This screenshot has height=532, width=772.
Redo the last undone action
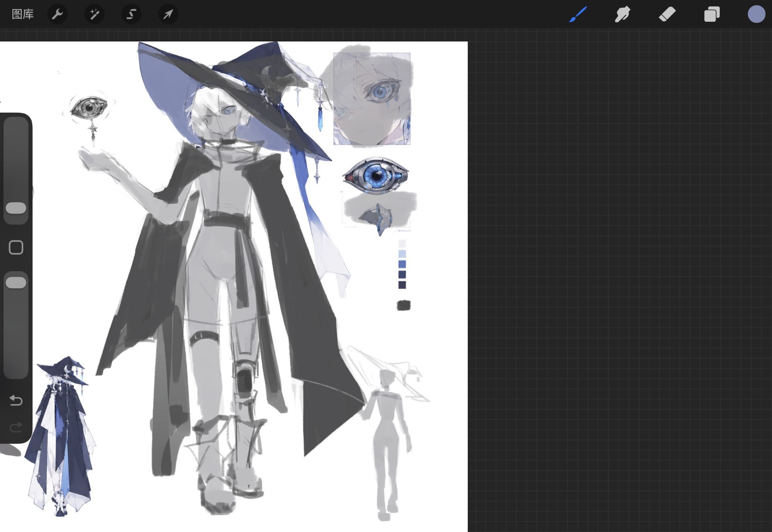16,427
